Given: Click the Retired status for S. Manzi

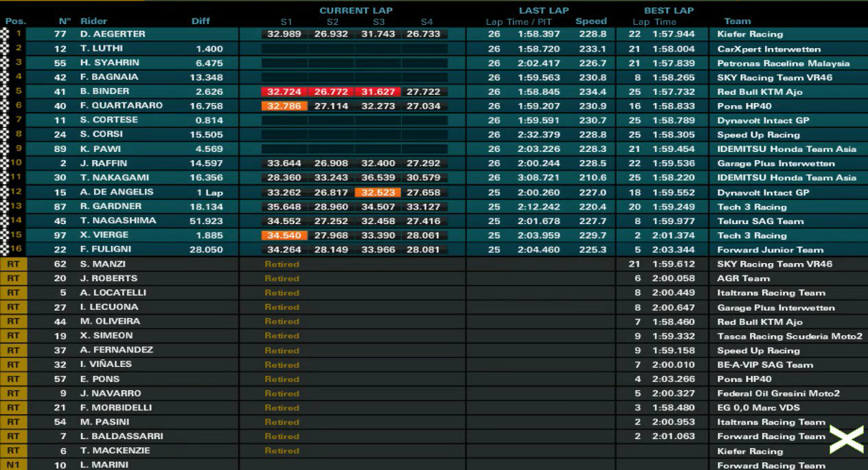Looking at the screenshot, I should click(282, 264).
